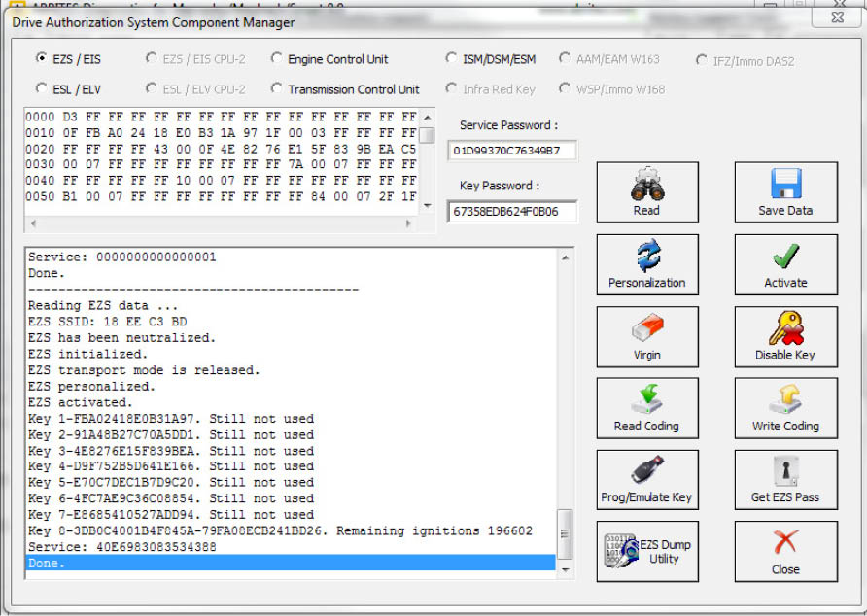Click the Write Coding button
867x616 pixels.
(785, 408)
